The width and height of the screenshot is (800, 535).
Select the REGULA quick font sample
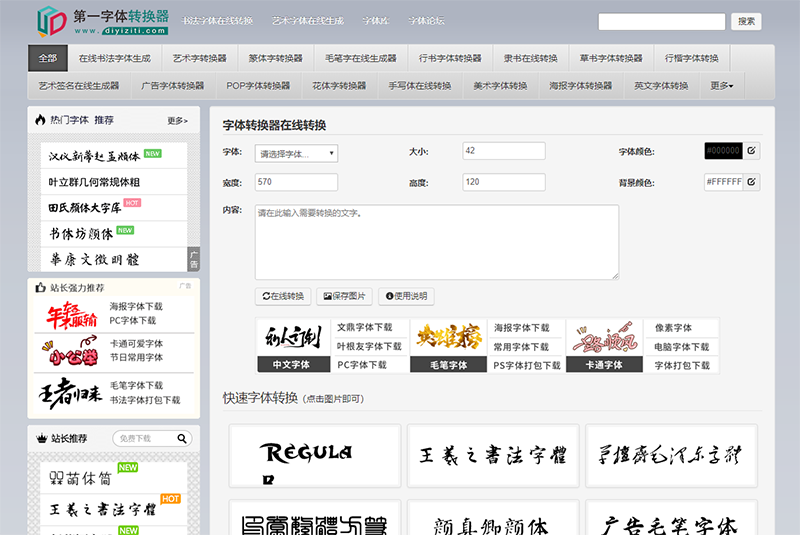[x=315, y=455]
